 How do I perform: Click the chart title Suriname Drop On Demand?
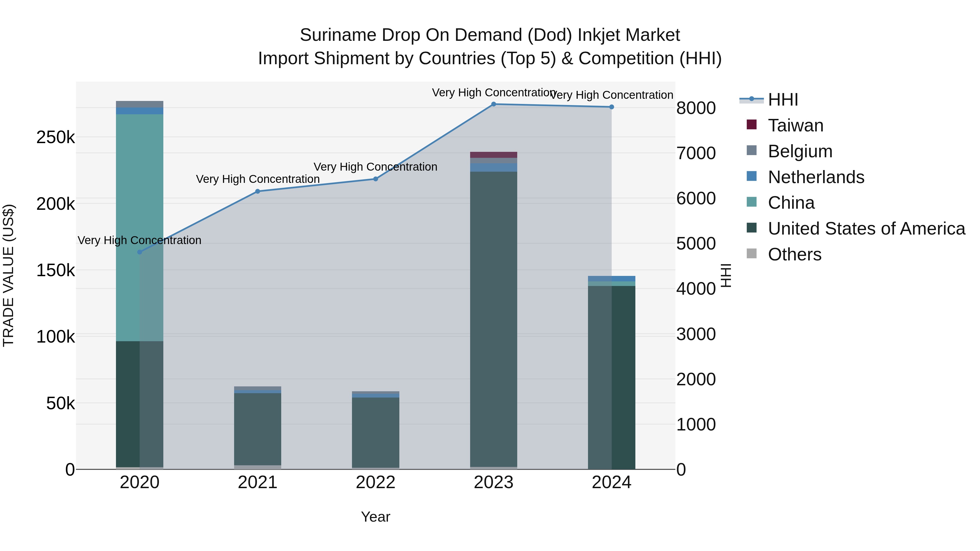click(x=490, y=35)
